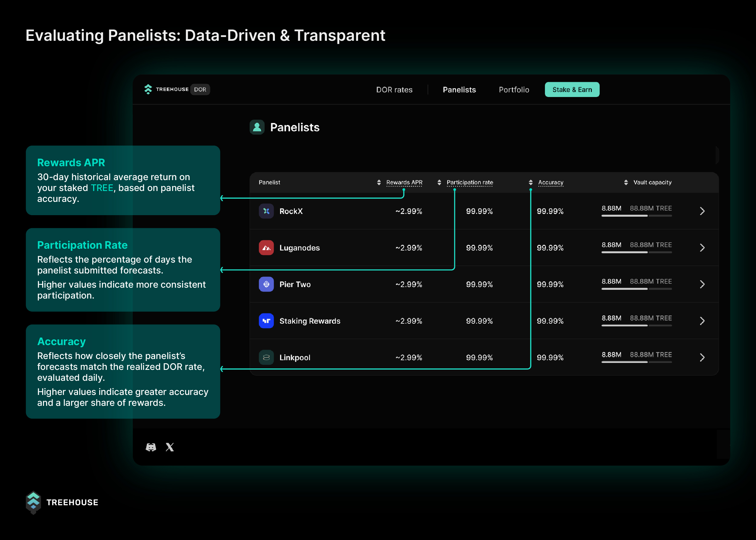Viewport: 756px width, 540px height.
Task: Sort by Vault capacity column arrows
Action: pos(626,182)
